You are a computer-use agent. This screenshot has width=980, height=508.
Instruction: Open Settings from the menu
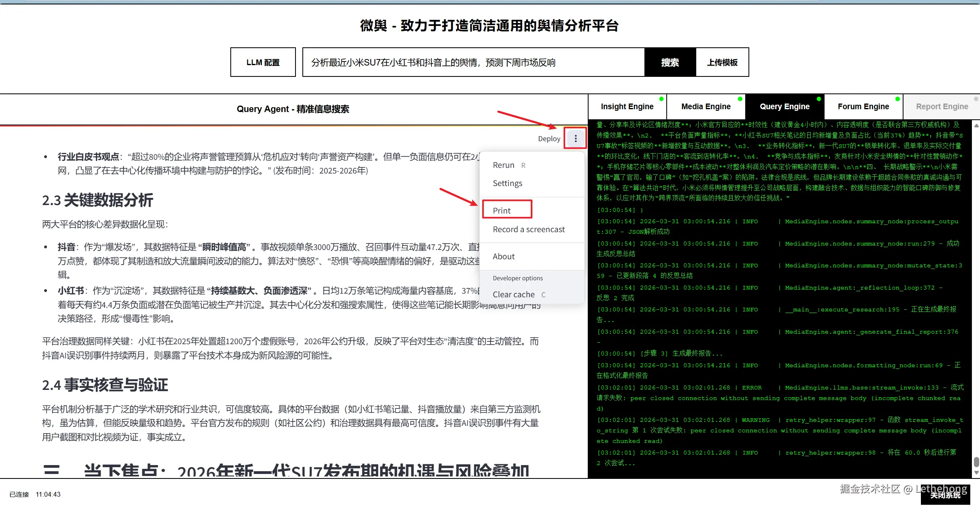click(x=507, y=183)
